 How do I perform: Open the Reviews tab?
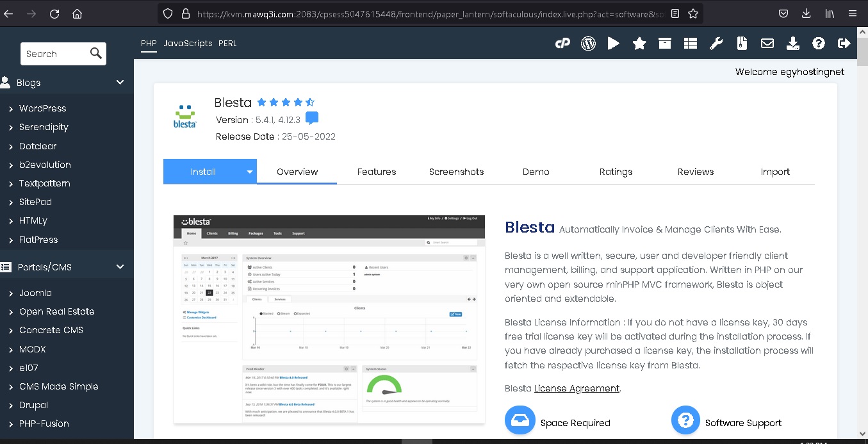(696, 172)
